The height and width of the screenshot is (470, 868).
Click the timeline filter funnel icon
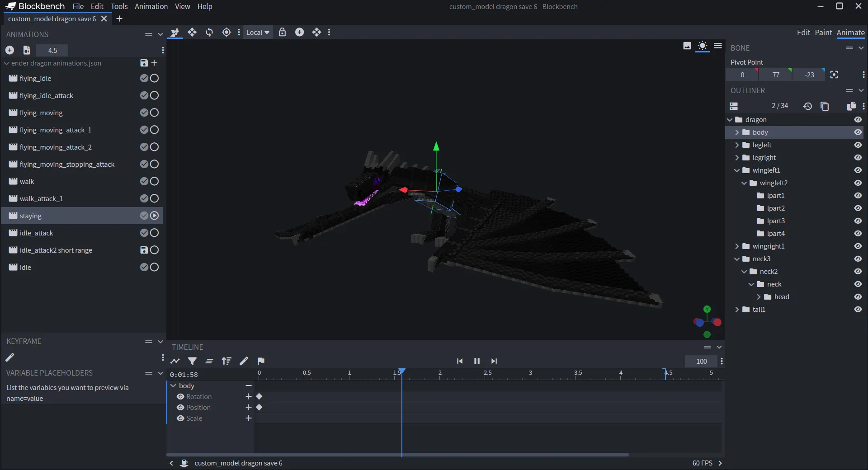coord(192,361)
